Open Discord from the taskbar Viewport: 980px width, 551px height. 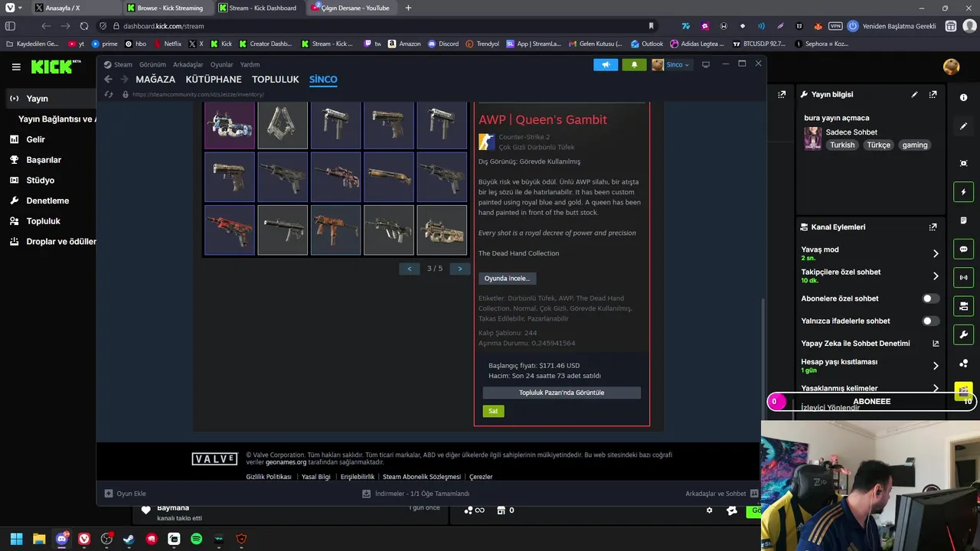coord(61,539)
